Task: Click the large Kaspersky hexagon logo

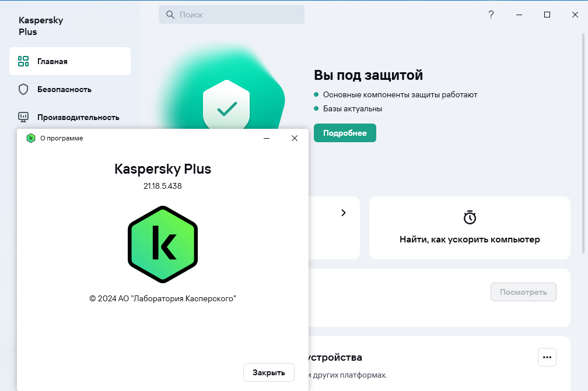Action: [163, 244]
